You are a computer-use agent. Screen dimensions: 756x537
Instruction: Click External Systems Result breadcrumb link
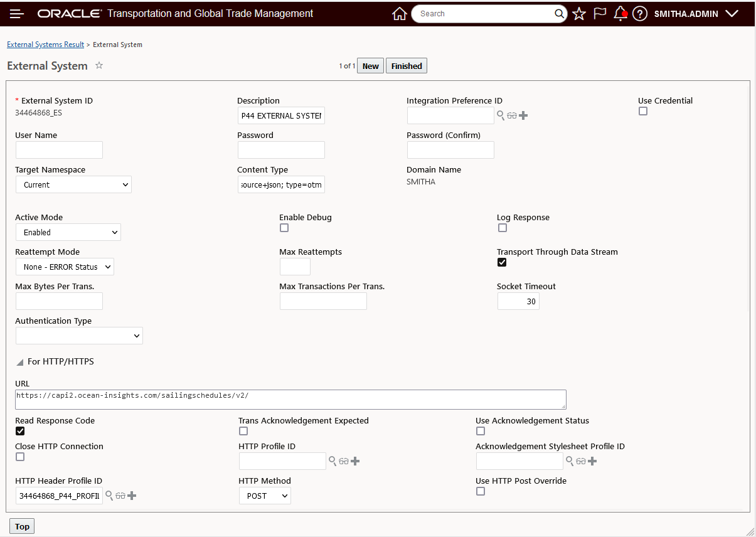click(x=45, y=45)
